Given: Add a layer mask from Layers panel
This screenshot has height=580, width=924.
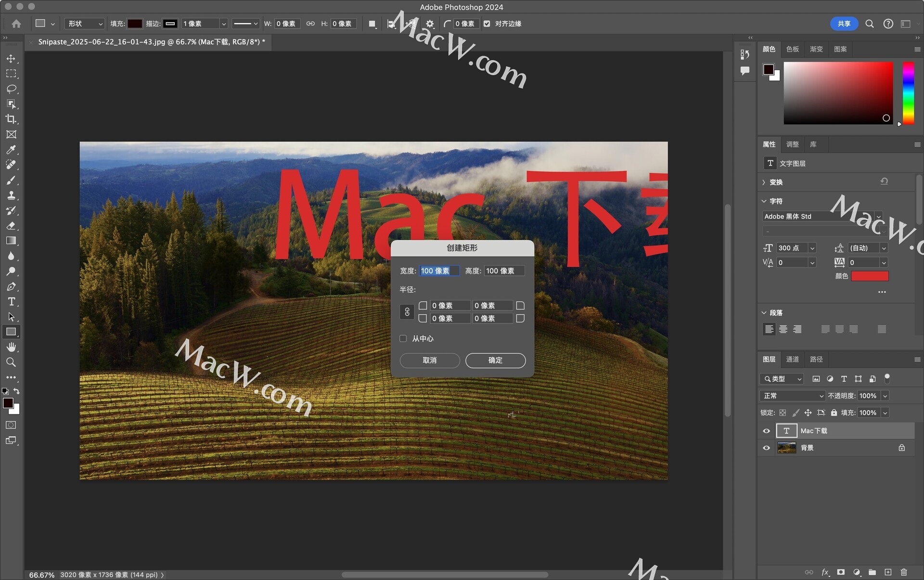Looking at the screenshot, I should point(841,572).
